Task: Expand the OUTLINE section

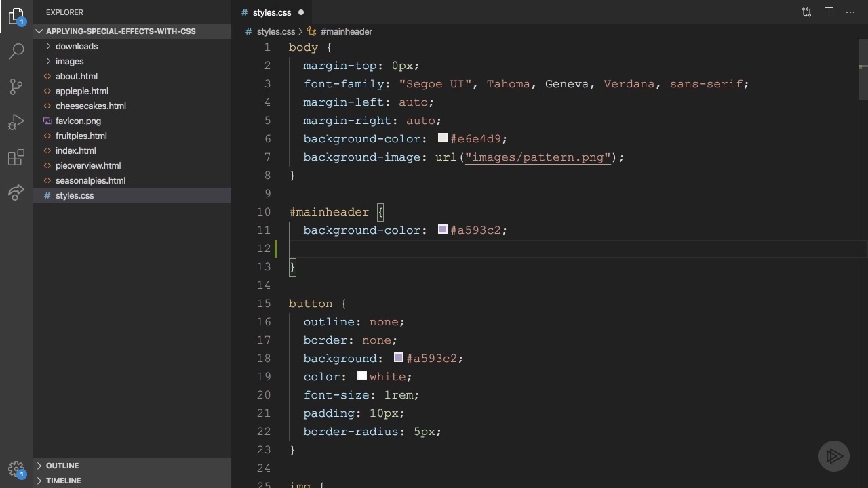Action: [x=62, y=466]
